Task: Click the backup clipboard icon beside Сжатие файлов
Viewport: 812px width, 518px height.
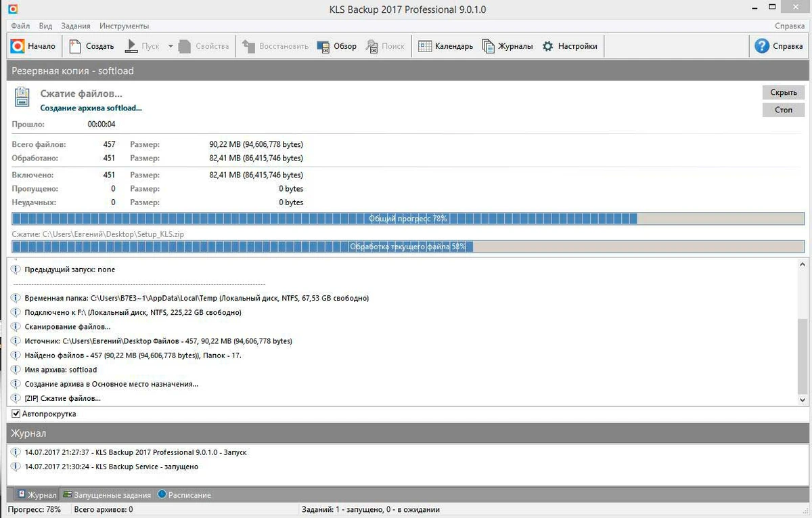Action: 22,97
